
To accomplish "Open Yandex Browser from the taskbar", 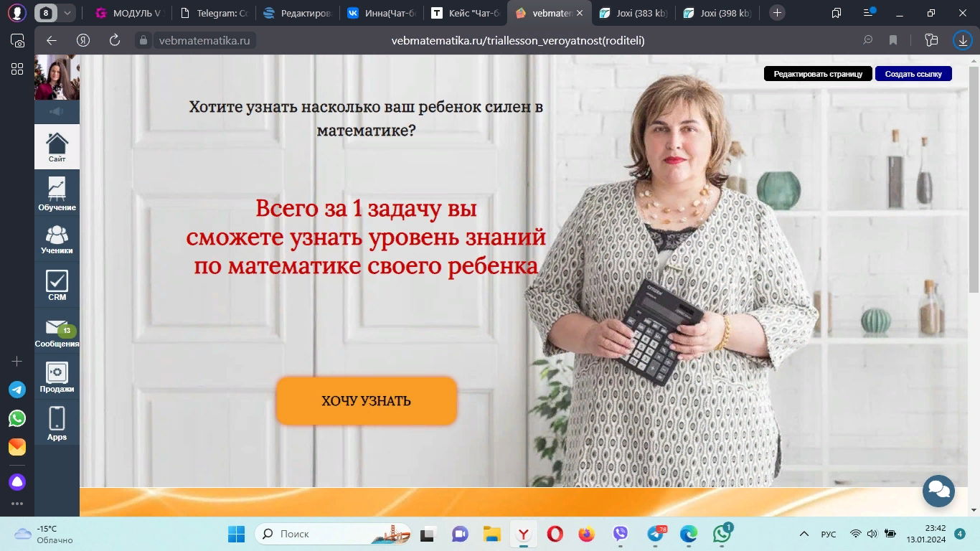I will point(524,534).
